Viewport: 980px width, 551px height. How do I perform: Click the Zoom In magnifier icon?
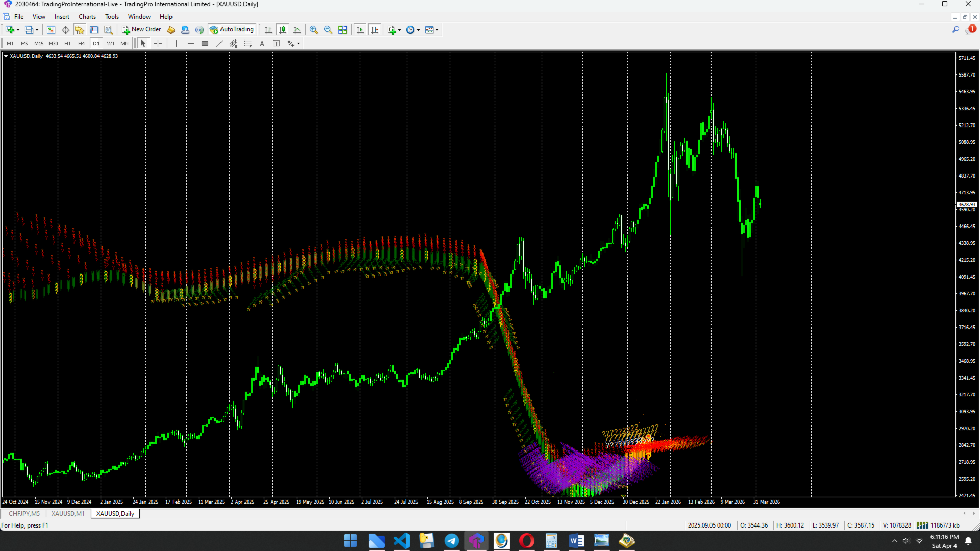coord(314,30)
